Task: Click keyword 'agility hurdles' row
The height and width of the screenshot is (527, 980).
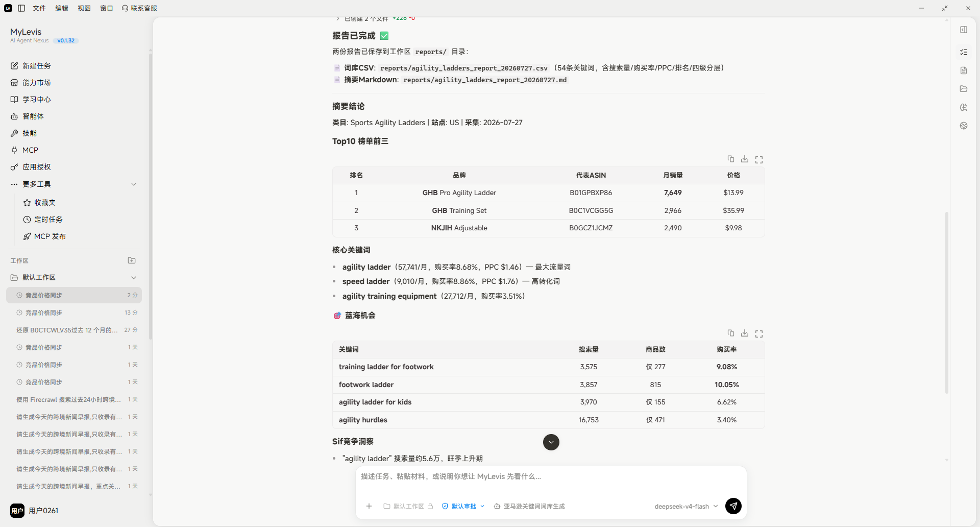Action: (548, 420)
